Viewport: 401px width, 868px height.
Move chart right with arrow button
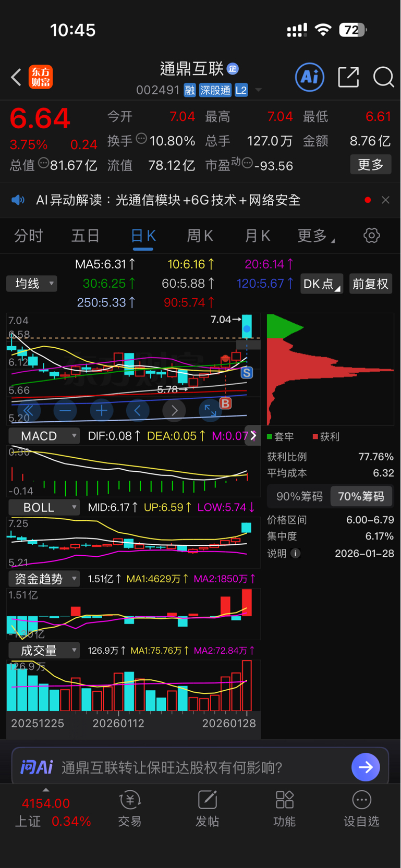pyautogui.click(x=174, y=411)
